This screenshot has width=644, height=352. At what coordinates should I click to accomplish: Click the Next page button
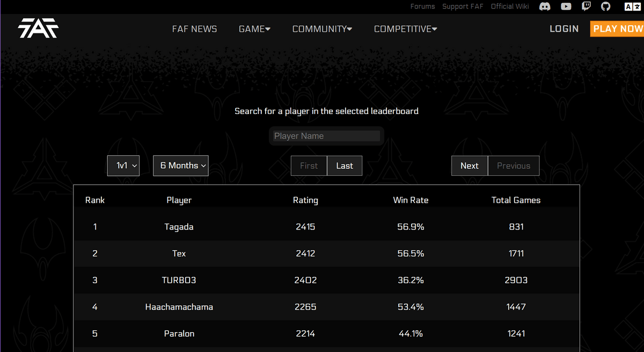click(470, 166)
